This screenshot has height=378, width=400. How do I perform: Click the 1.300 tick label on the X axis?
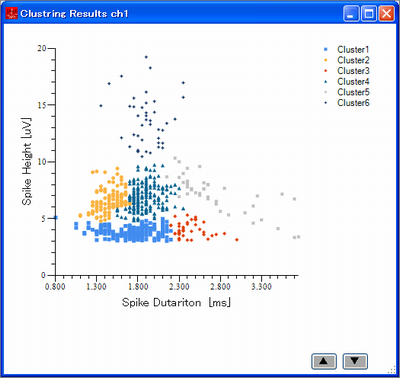[96, 286]
